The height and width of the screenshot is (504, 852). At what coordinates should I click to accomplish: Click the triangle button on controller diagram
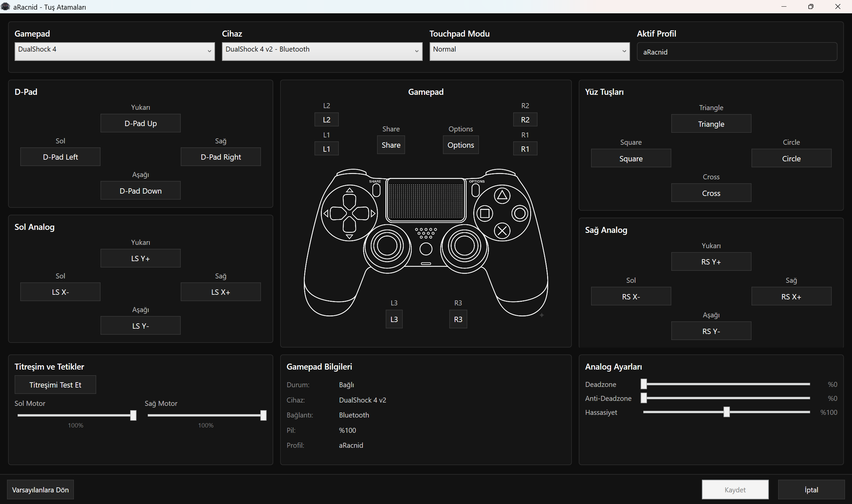(x=502, y=195)
